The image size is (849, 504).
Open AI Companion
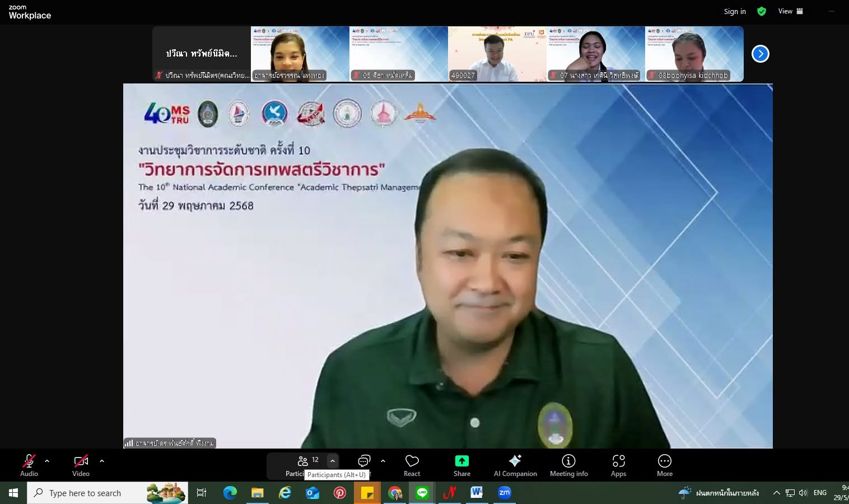[x=515, y=465]
